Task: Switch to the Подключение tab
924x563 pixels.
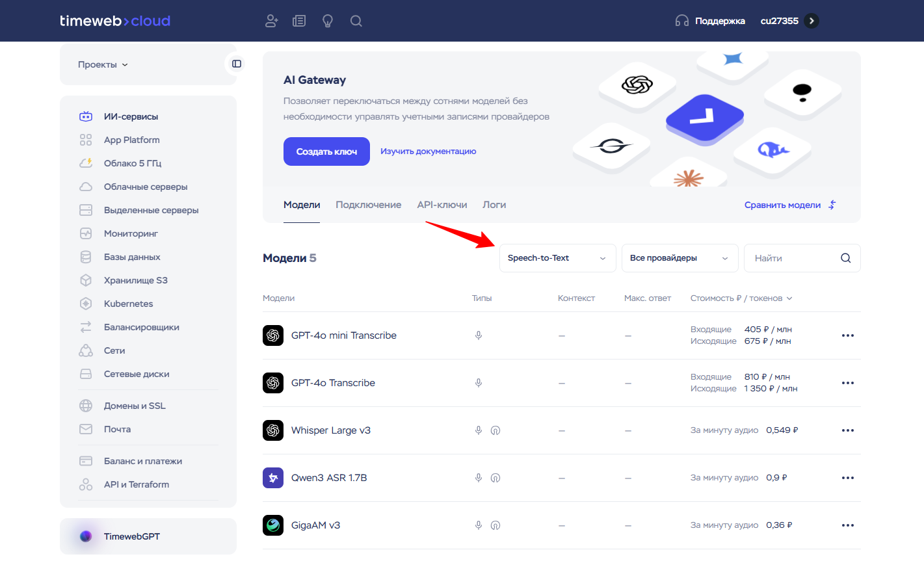Action: tap(369, 205)
